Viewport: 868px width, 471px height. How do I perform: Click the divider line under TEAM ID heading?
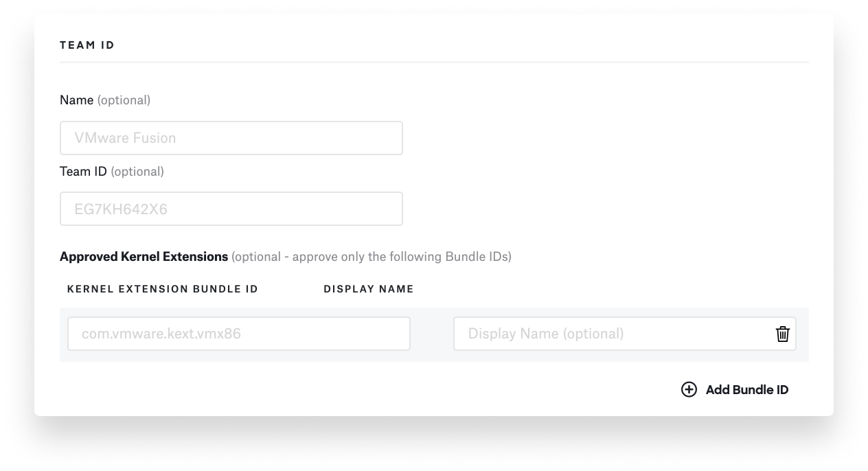pos(434,62)
